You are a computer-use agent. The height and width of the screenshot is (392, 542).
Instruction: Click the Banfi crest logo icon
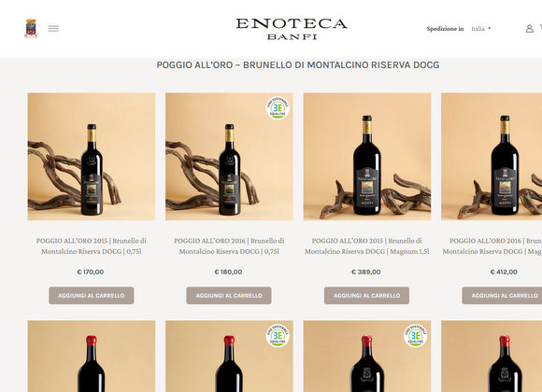coord(31,28)
